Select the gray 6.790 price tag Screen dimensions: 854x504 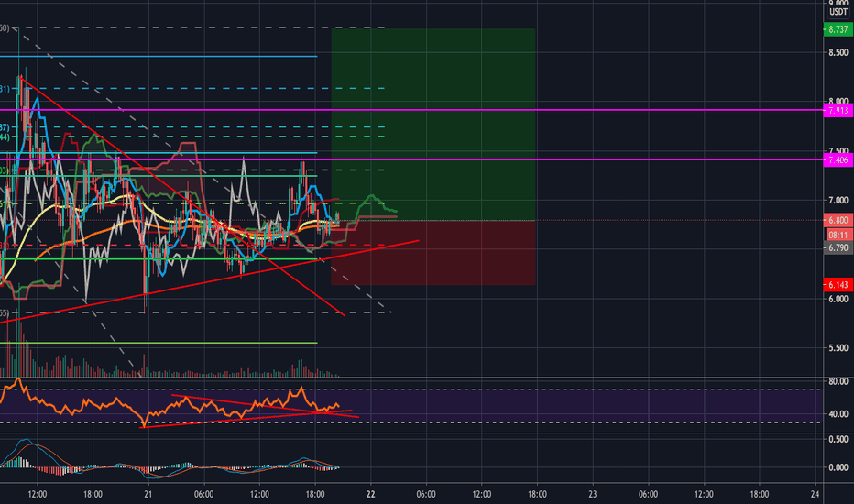[x=838, y=248]
